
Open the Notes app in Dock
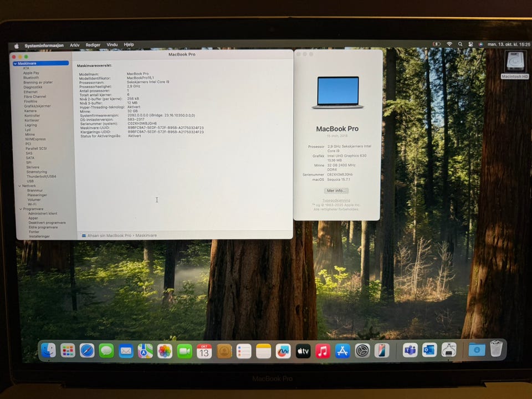pyautogui.click(x=264, y=351)
